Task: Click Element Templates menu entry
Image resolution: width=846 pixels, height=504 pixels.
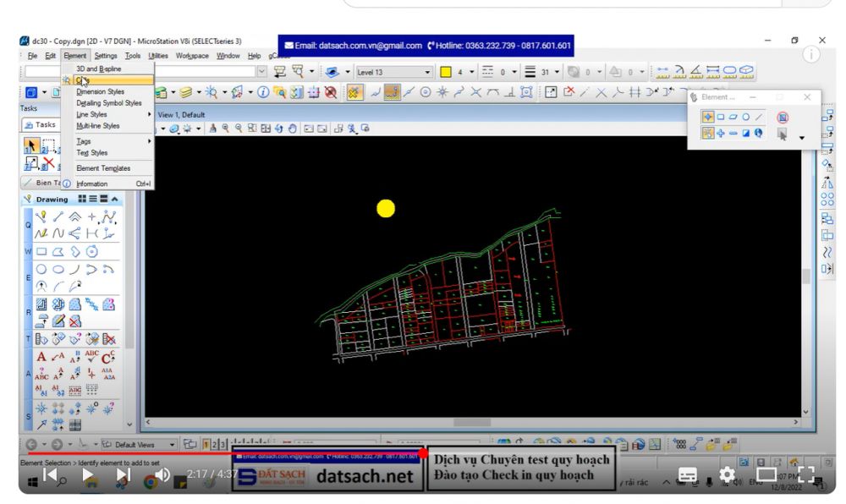Action: [103, 168]
